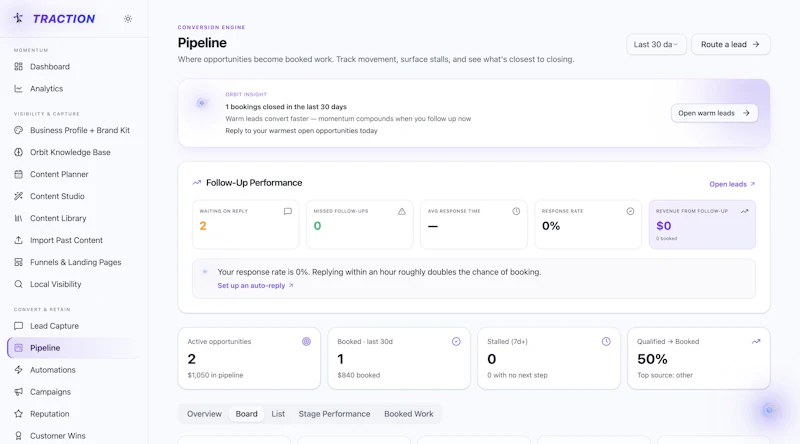Click the Local Visibility search icon

pos(18,284)
